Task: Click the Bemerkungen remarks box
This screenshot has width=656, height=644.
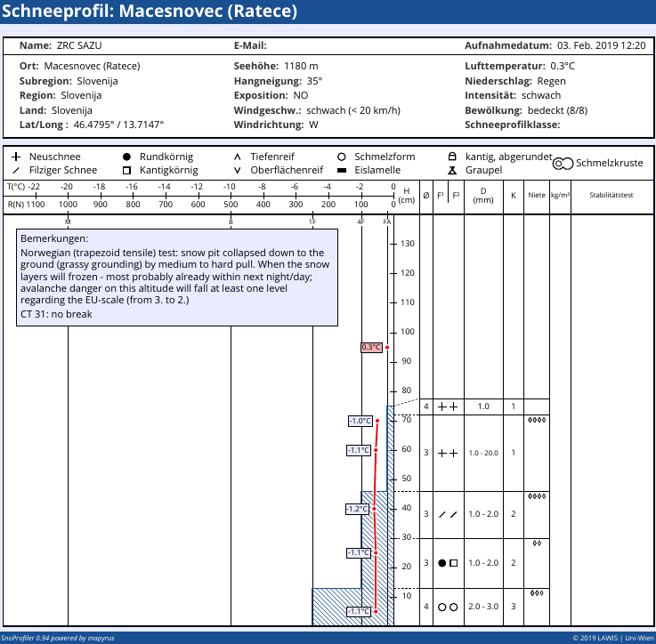Action: (x=177, y=278)
